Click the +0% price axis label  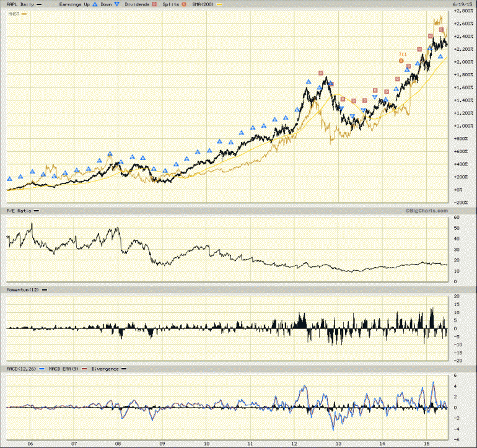[458, 190]
